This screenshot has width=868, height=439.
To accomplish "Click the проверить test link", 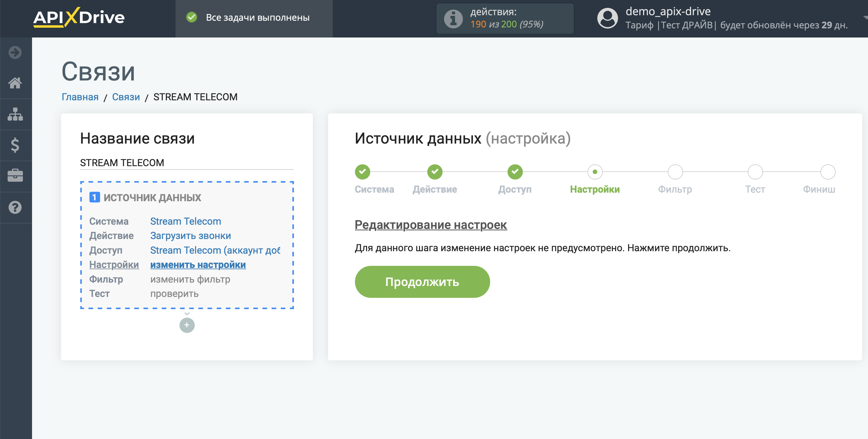I will 174,294.
